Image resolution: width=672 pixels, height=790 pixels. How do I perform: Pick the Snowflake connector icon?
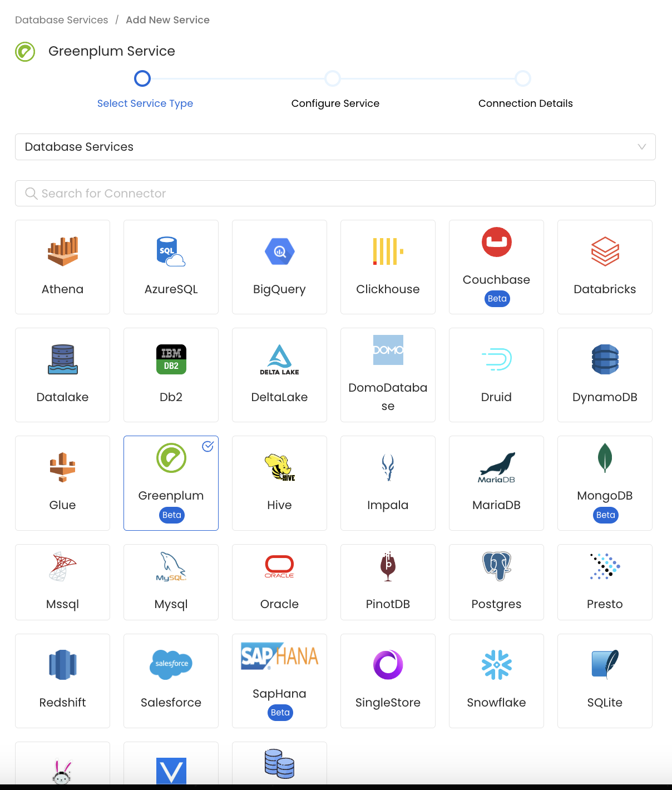[496, 665]
